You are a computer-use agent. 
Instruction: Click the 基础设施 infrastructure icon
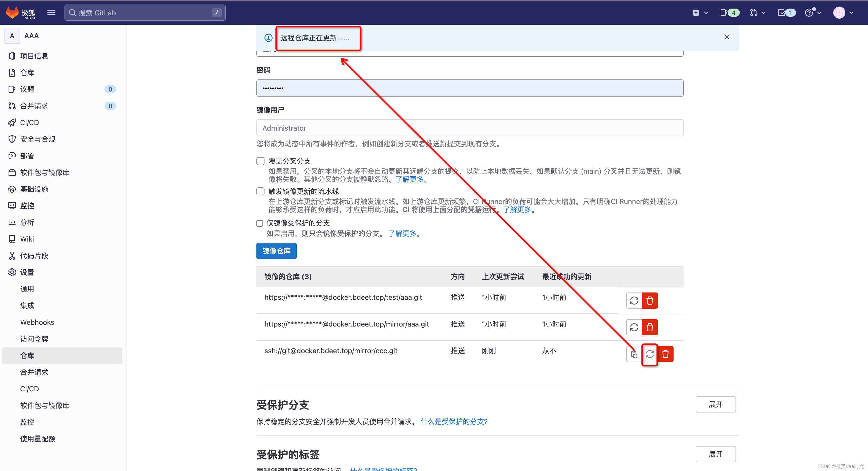coord(12,189)
